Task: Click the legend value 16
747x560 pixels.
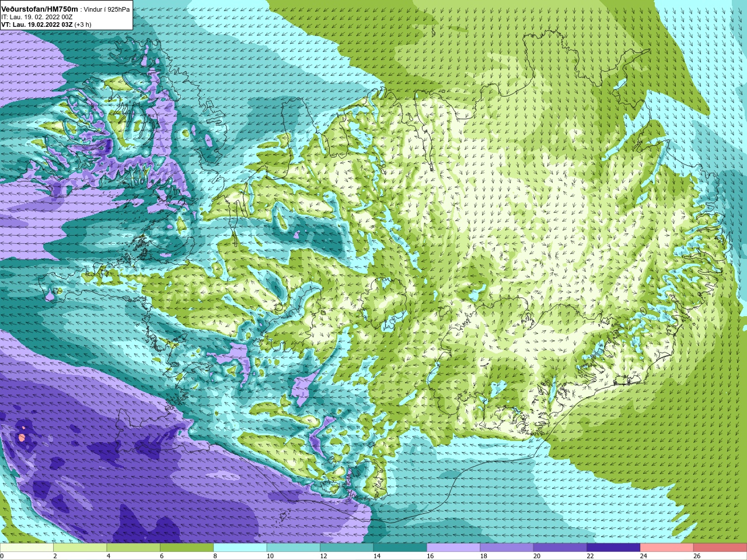Action: tap(430, 556)
